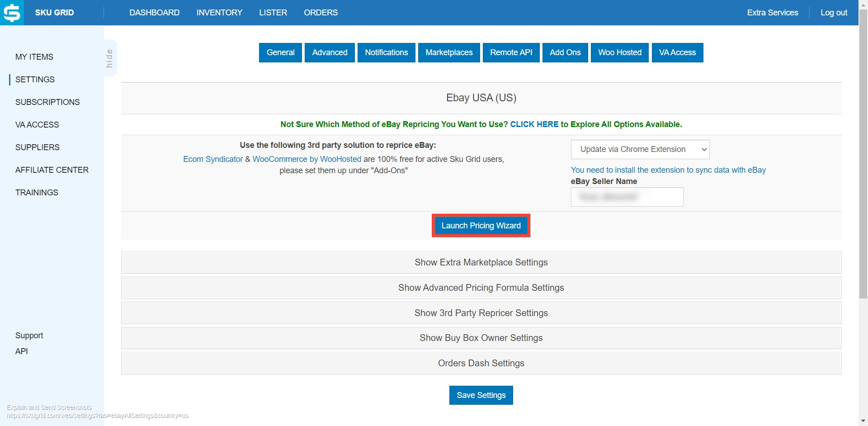Open SUPPLIERS in the sidebar

38,147
